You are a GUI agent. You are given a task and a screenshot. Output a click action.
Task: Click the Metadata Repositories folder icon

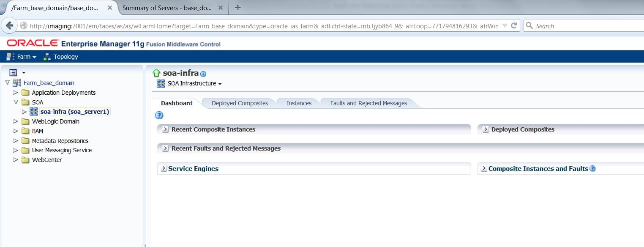(25, 141)
